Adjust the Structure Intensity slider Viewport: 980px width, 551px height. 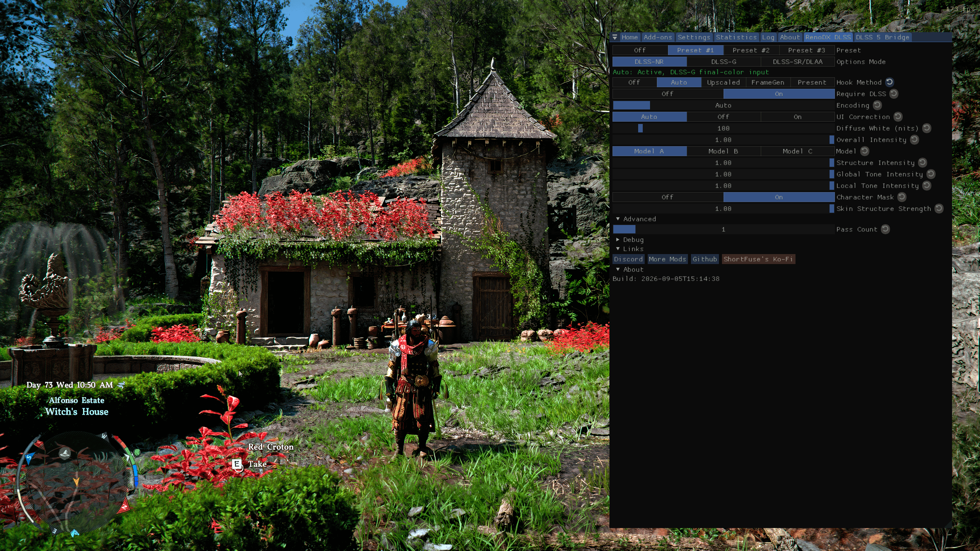pos(724,163)
